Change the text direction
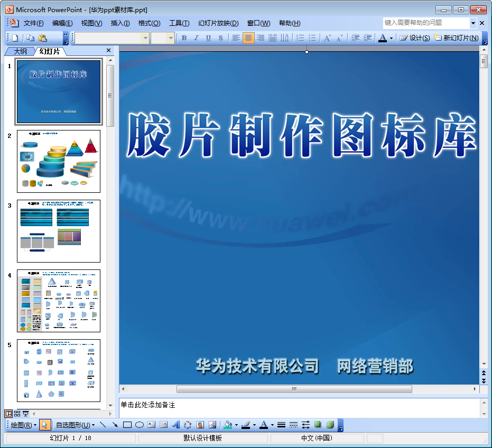 (285, 38)
